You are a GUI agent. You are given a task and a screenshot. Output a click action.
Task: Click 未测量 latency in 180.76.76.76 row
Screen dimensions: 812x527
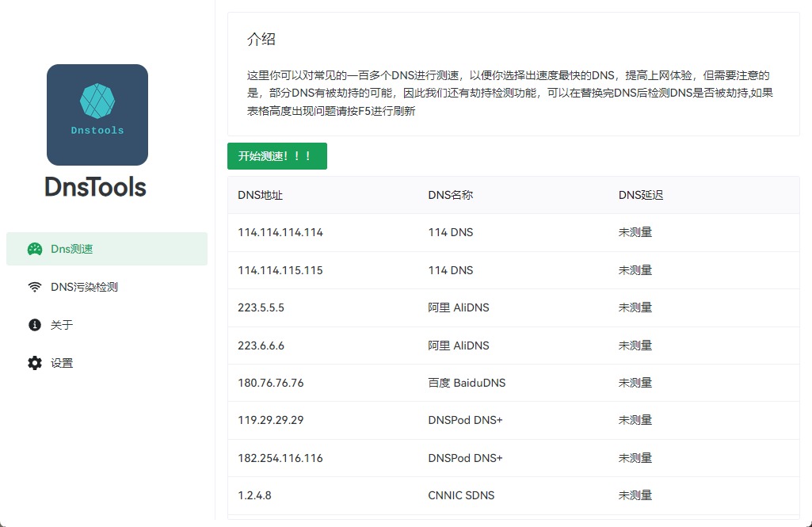point(635,383)
